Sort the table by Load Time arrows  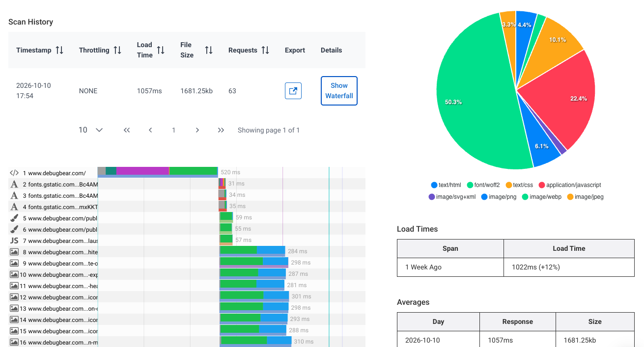click(161, 50)
